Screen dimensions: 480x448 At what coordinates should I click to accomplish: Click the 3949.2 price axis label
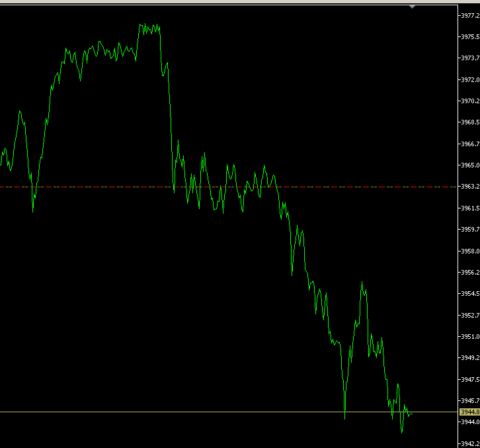(x=469, y=358)
